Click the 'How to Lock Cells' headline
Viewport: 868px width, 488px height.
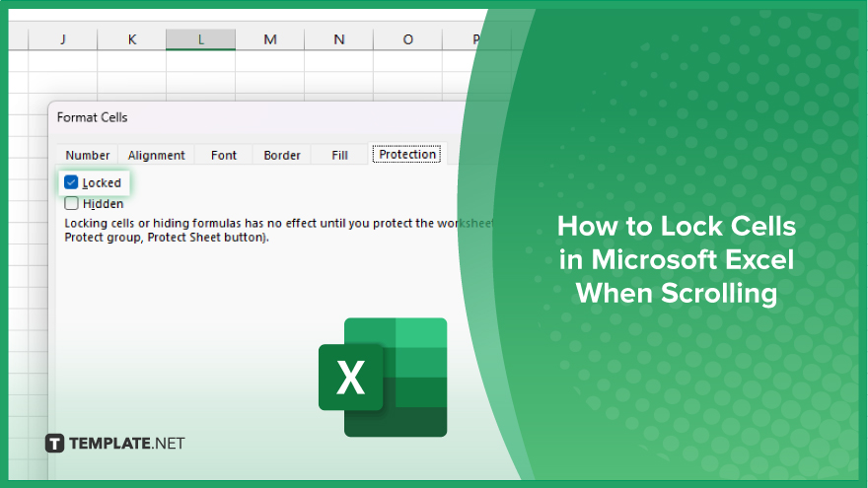click(x=677, y=259)
